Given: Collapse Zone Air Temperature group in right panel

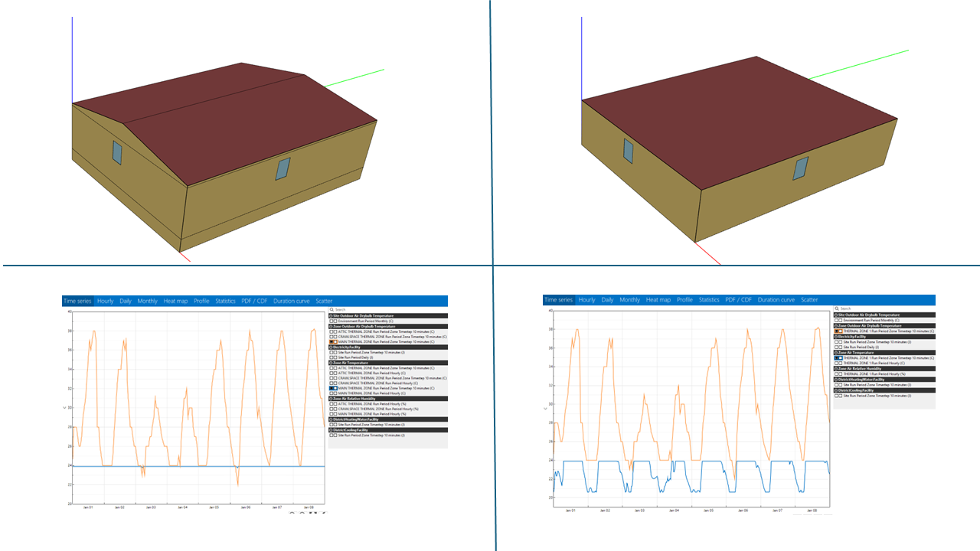Looking at the screenshot, I should click(836, 353).
